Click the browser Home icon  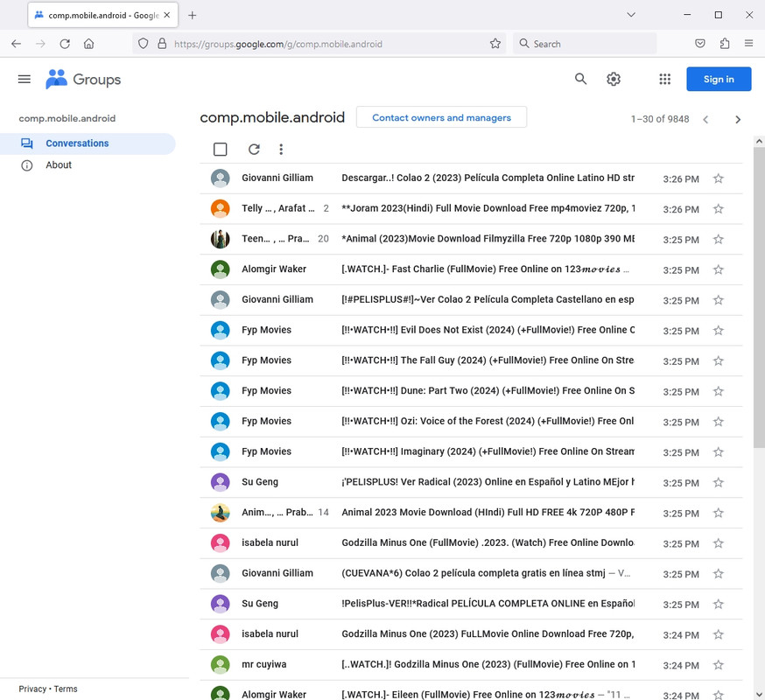pos(88,44)
